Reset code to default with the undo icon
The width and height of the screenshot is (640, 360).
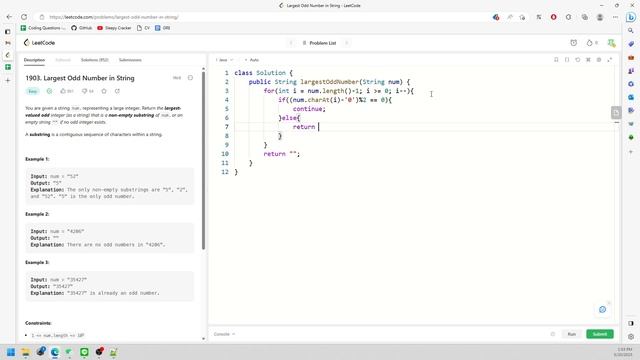click(578, 60)
